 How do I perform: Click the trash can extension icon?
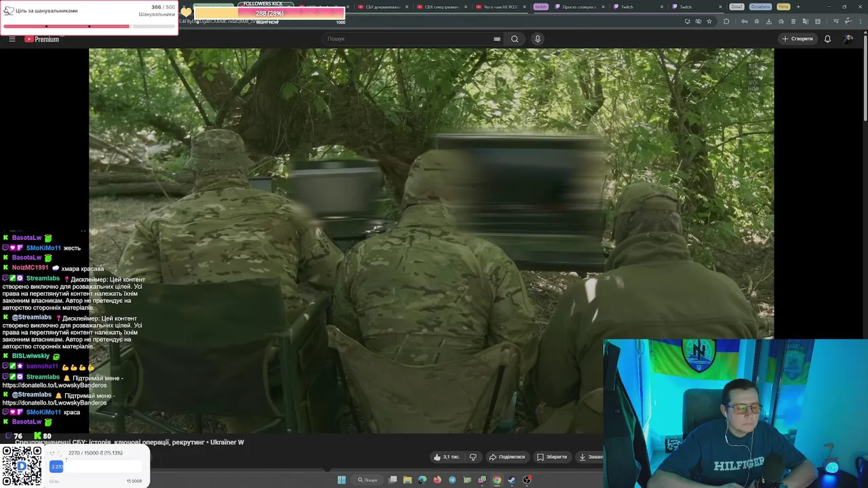click(x=793, y=21)
